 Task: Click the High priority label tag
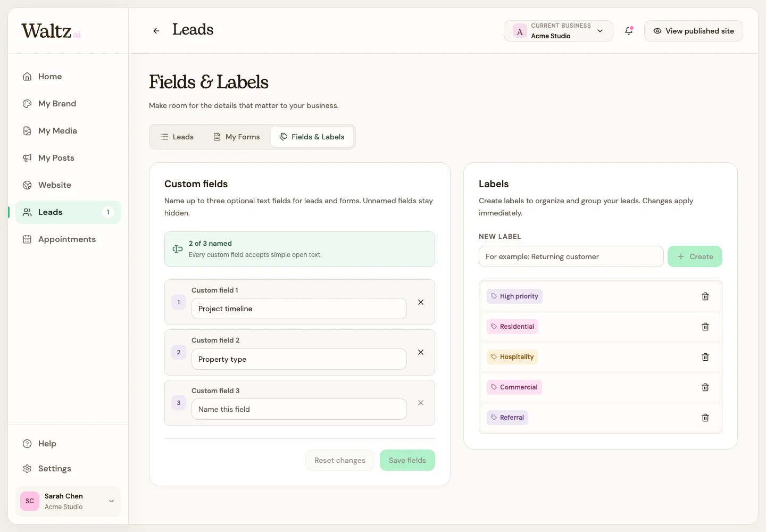tap(514, 296)
